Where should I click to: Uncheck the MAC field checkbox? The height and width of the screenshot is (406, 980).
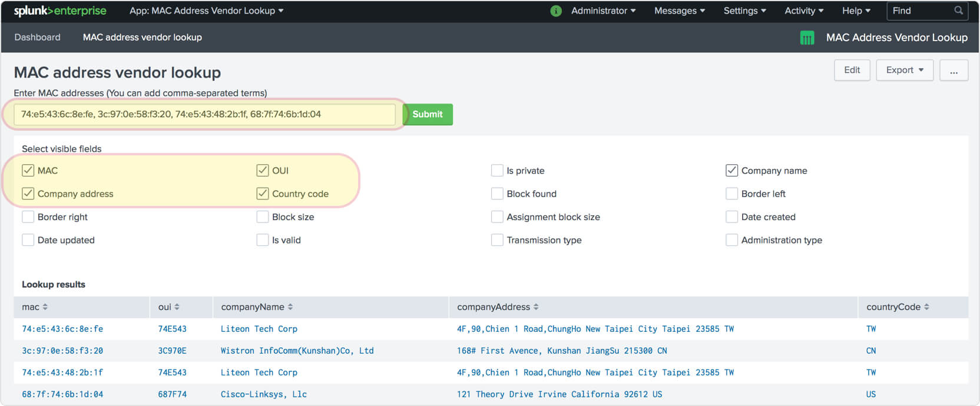coord(28,171)
